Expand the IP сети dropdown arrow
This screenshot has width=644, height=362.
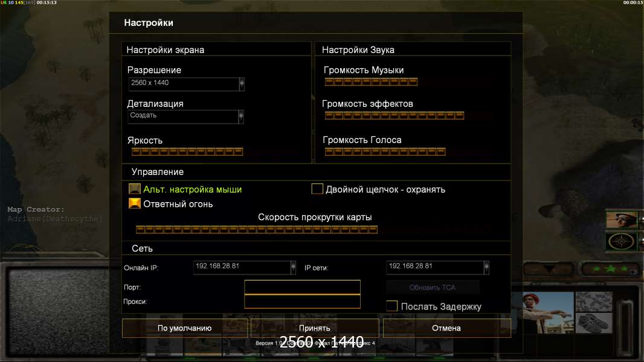[487, 268]
